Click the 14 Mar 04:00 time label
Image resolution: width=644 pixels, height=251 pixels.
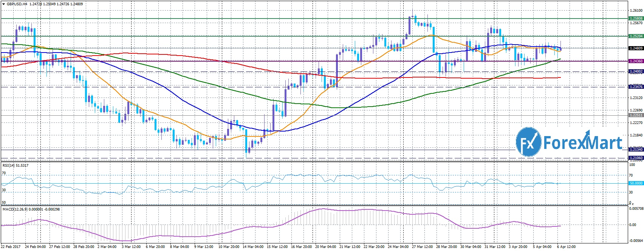253,247
